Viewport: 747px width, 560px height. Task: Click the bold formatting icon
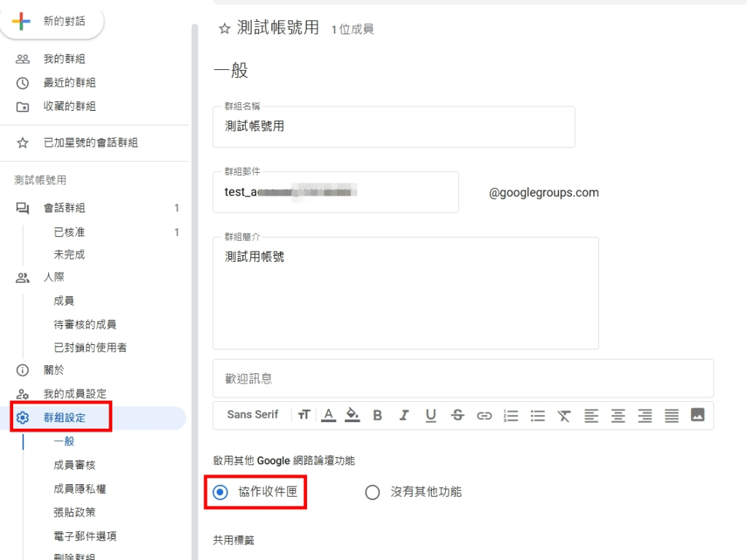[377, 415]
